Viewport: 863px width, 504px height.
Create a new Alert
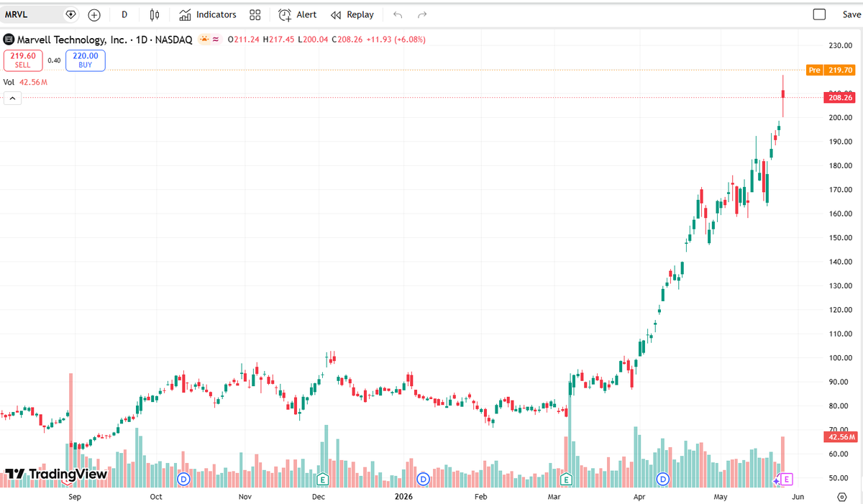coord(298,14)
